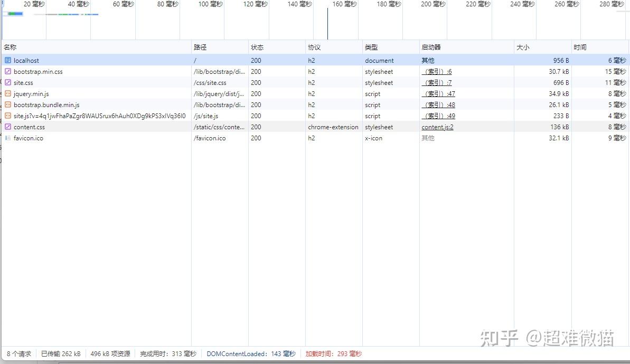
Task: Click the image icon beside favicon.ico
Action: [7, 138]
